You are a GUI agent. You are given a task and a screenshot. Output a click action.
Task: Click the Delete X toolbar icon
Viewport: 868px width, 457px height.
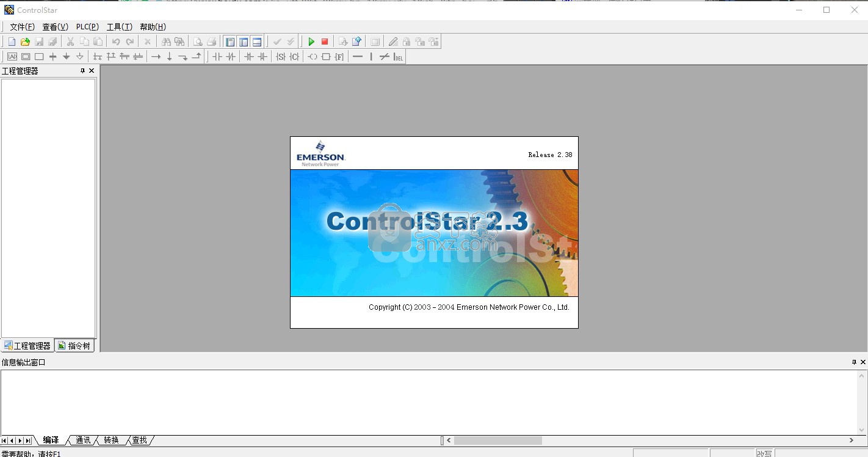[x=147, y=42]
